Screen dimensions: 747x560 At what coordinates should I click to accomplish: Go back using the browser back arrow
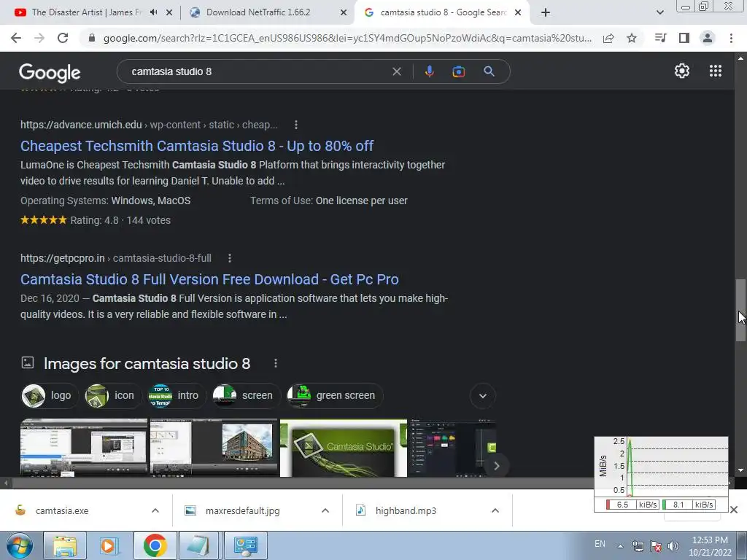[x=16, y=38]
